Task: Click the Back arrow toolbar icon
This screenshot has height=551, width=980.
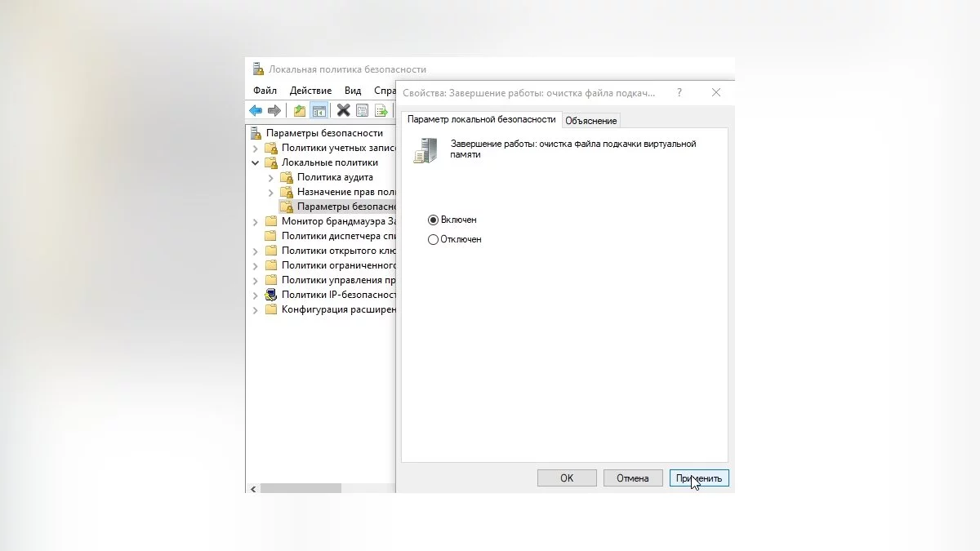Action: 256,111
